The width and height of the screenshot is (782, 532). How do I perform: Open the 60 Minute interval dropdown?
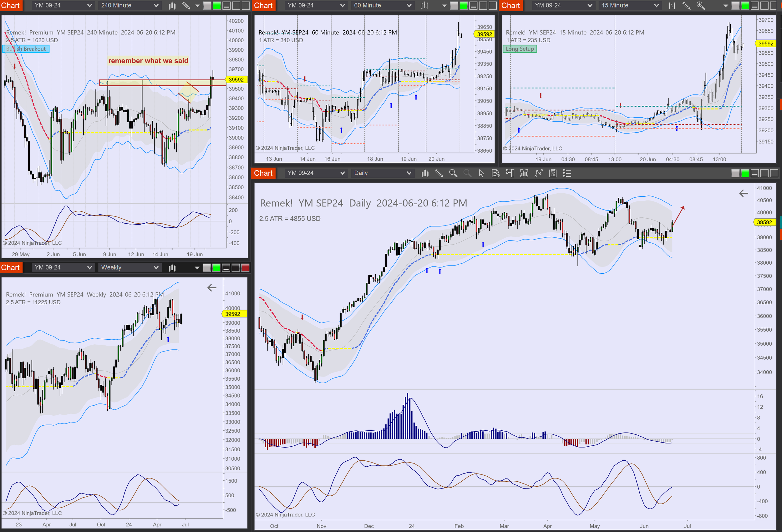click(x=382, y=5)
